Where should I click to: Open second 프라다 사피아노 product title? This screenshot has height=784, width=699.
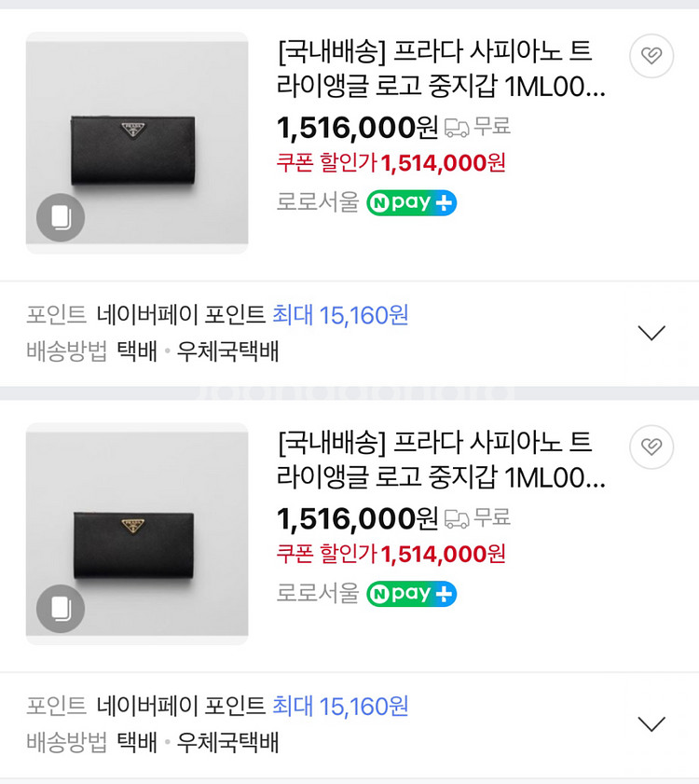pyautogui.click(x=441, y=460)
